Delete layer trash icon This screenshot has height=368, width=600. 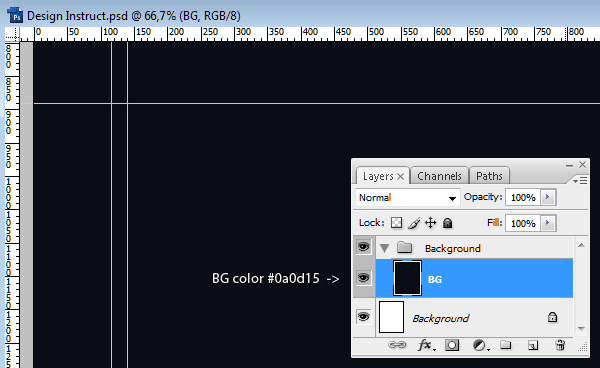click(560, 345)
